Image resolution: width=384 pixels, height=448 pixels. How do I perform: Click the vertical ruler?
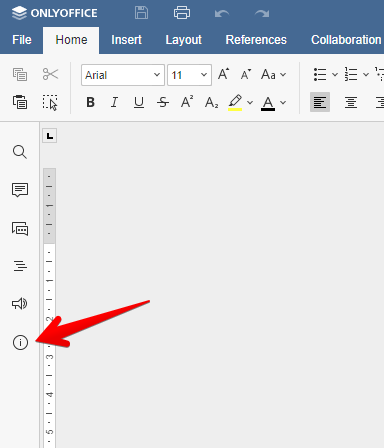pyautogui.click(x=49, y=308)
